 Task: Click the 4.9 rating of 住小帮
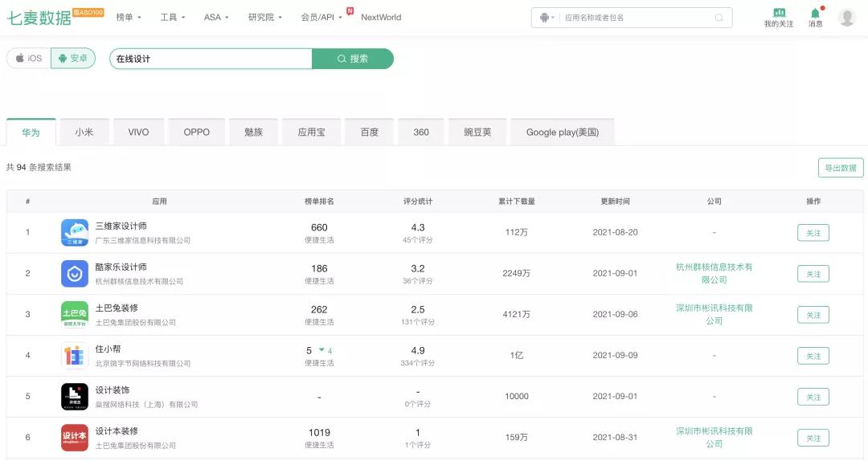tap(418, 350)
